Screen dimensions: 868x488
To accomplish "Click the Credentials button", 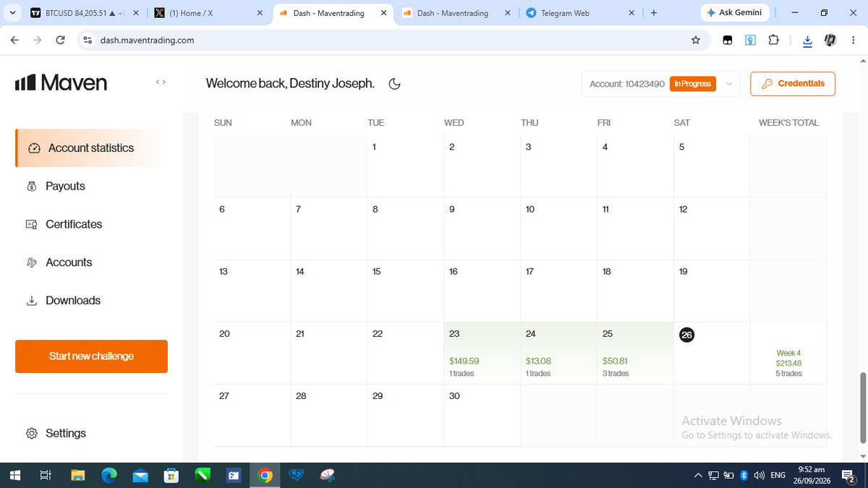I will tap(793, 84).
